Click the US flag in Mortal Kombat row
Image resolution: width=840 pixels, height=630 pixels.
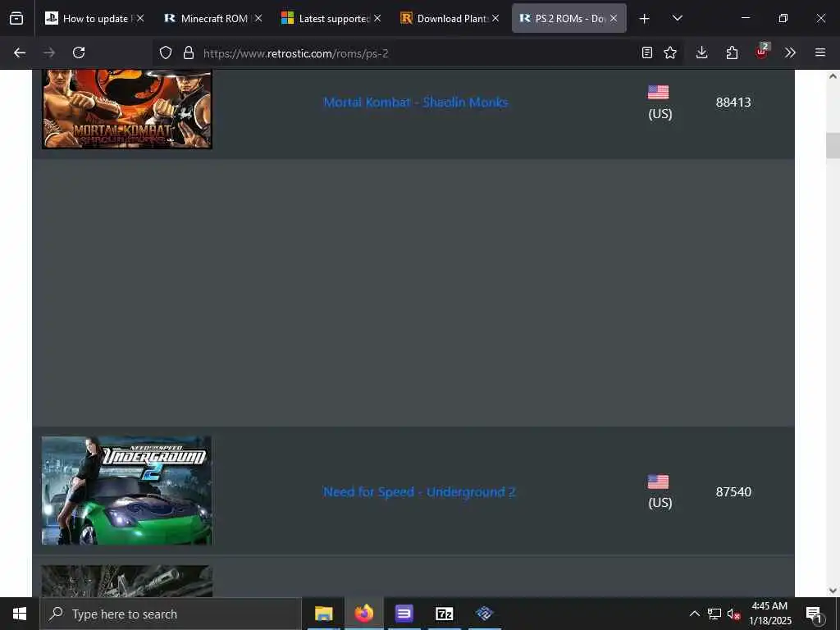(659, 92)
